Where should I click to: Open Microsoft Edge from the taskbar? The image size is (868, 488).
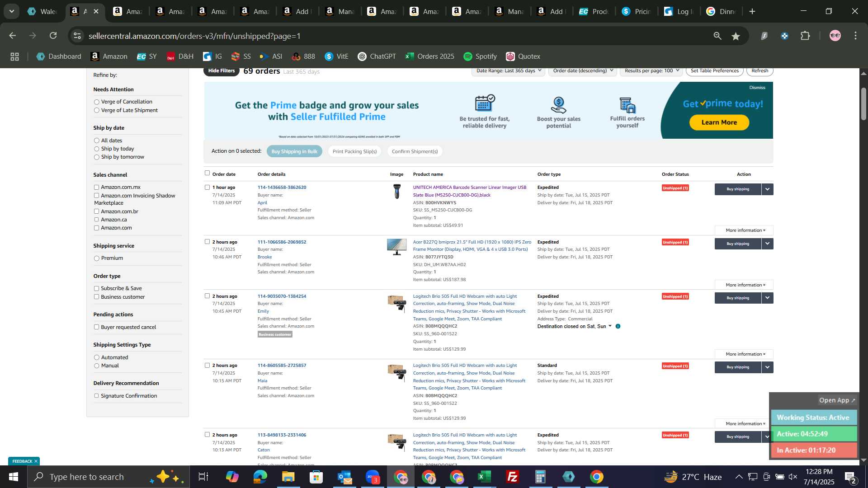tap(260, 477)
